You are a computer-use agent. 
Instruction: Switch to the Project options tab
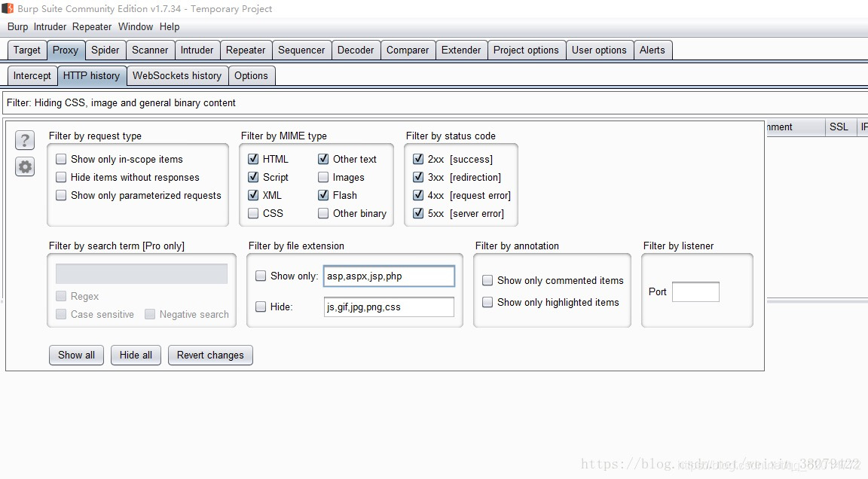point(527,50)
